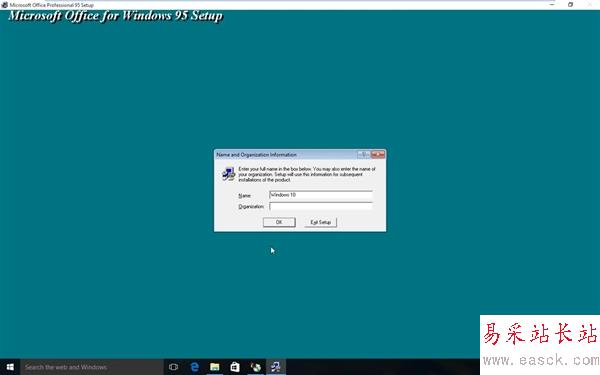
Task: Click OK in the Name and Organization dialog
Action: coord(279,222)
